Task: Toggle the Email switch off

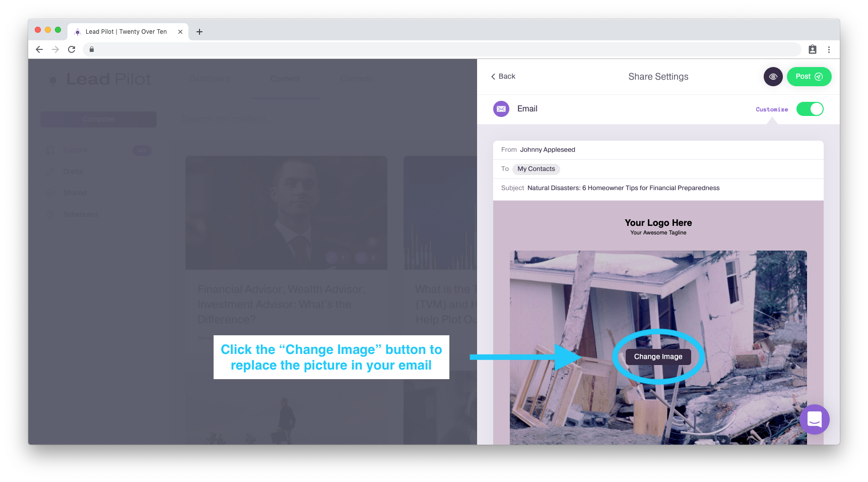Action: (810, 109)
